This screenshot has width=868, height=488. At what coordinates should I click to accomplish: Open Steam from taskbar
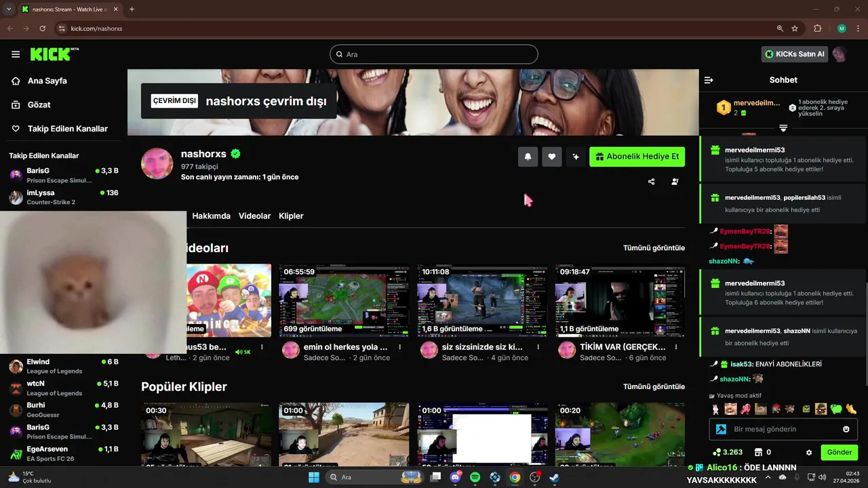click(x=554, y=477)
